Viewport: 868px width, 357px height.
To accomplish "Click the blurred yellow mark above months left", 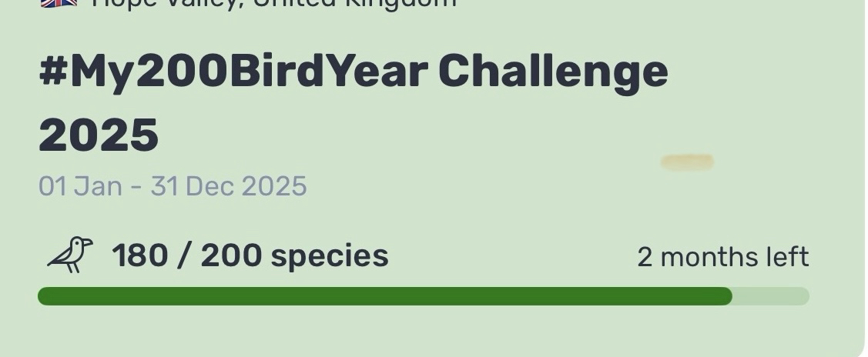I will pos(687,162).
